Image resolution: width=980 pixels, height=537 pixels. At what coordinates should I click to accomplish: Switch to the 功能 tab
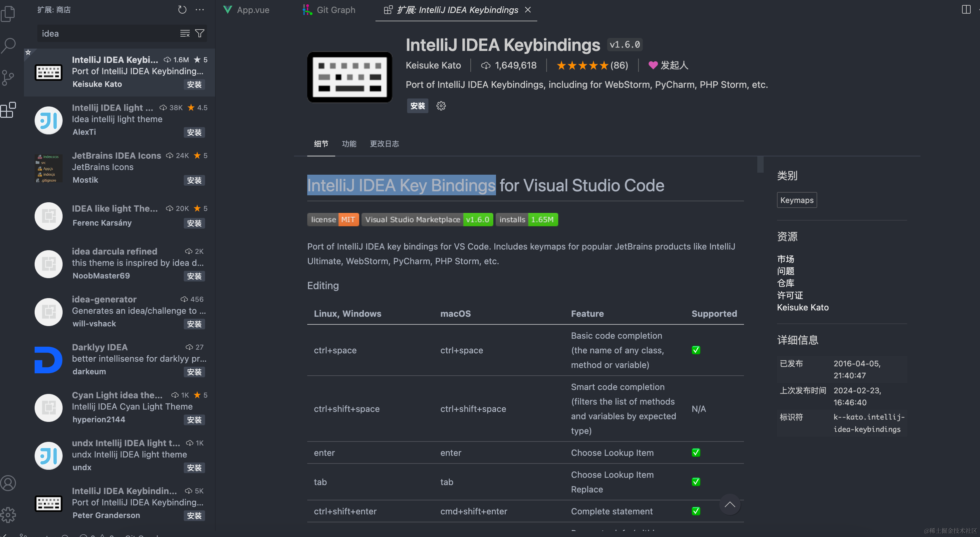click(349, 144)
